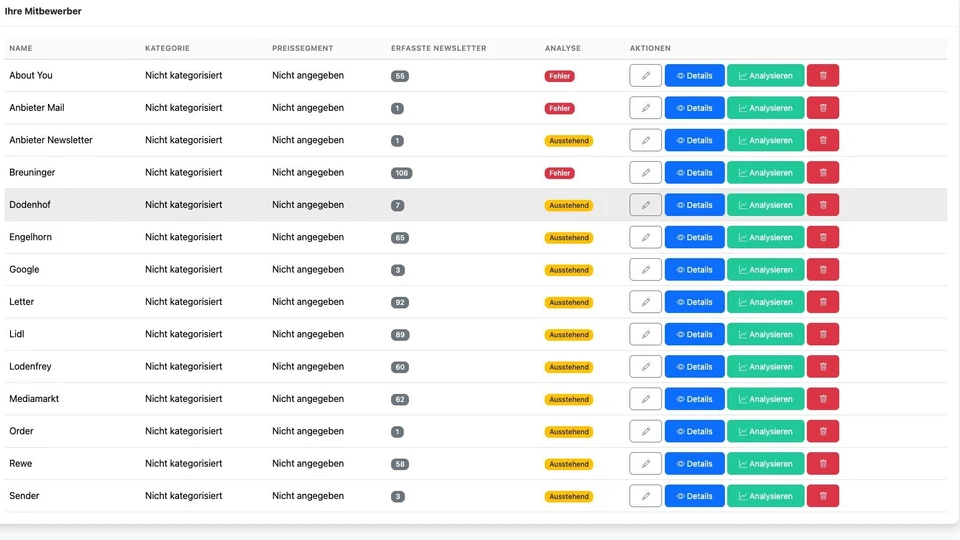The height and width of the screenshot is (540, 960).
Task: Click the pencil icon for Anbieter Newsletter
Action: pos(645,140)
